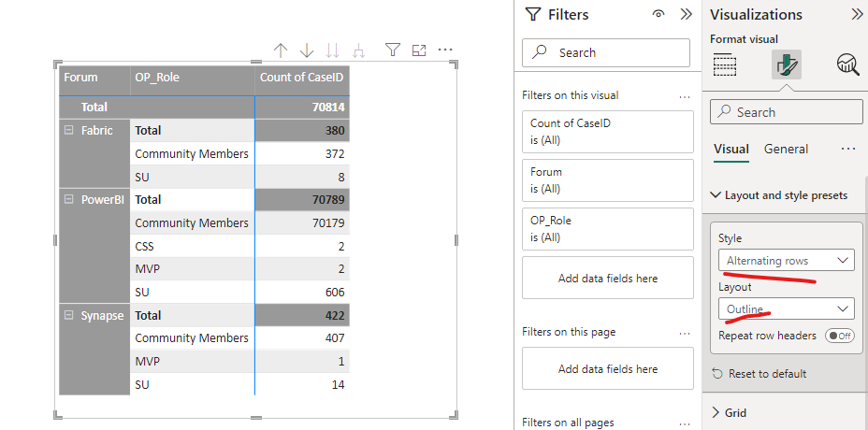Image resolution: width=868 pixels, height=430 pixels.
Task: Collapse the Fabric row group
Action: pos(69,130)
